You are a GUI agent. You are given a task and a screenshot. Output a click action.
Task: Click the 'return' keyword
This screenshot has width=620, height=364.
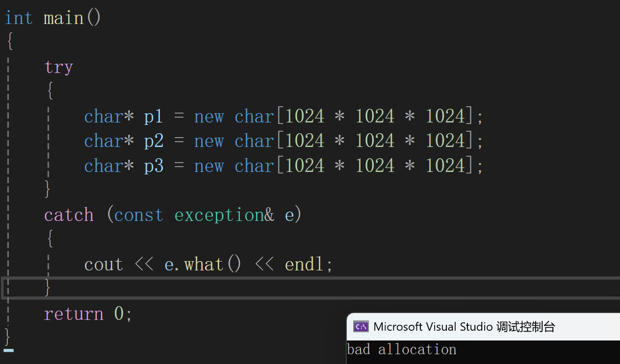point(74,314)
